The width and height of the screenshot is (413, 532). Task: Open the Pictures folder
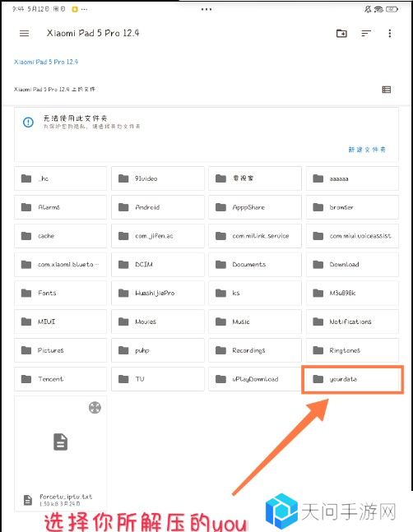click(60, 350)
